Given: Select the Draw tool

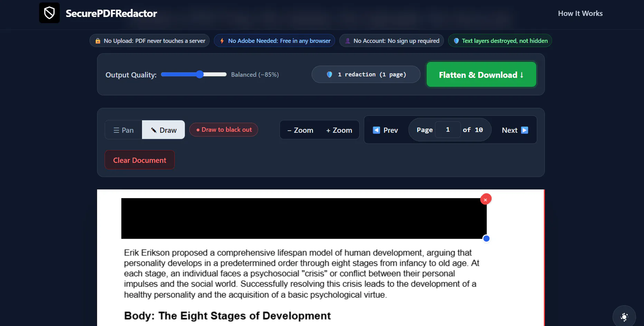Looking at the screenshot, I should click(163, 130).
